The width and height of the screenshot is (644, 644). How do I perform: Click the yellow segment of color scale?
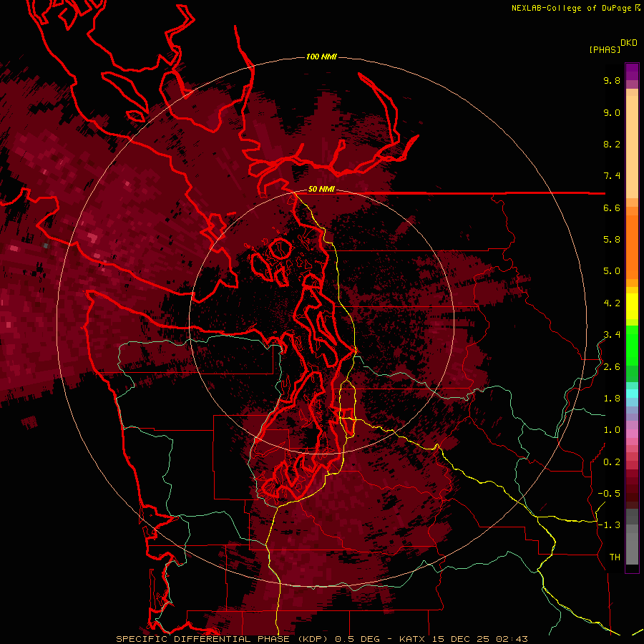tap(632, 306)
